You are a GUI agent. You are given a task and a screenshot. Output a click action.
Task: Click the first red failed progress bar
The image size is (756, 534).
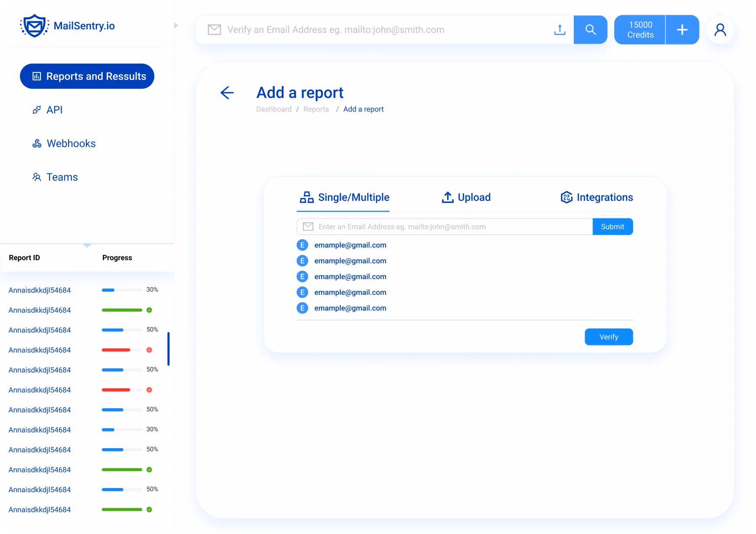click(x=122, y=350)
